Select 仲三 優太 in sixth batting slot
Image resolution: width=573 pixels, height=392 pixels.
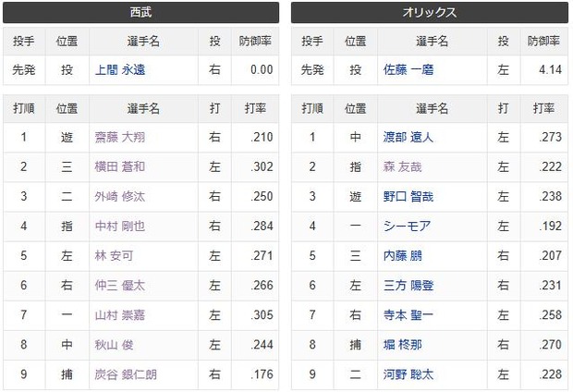click(120, 286)
